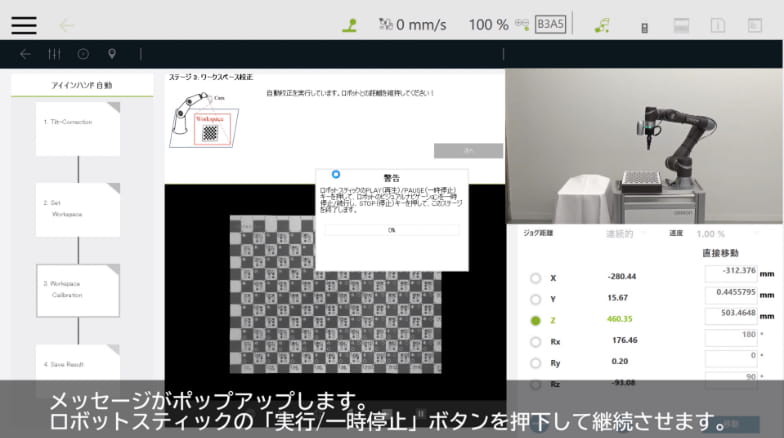Select the アイインハンド自動 tab

pyautogui.click(x=82, y=85)
